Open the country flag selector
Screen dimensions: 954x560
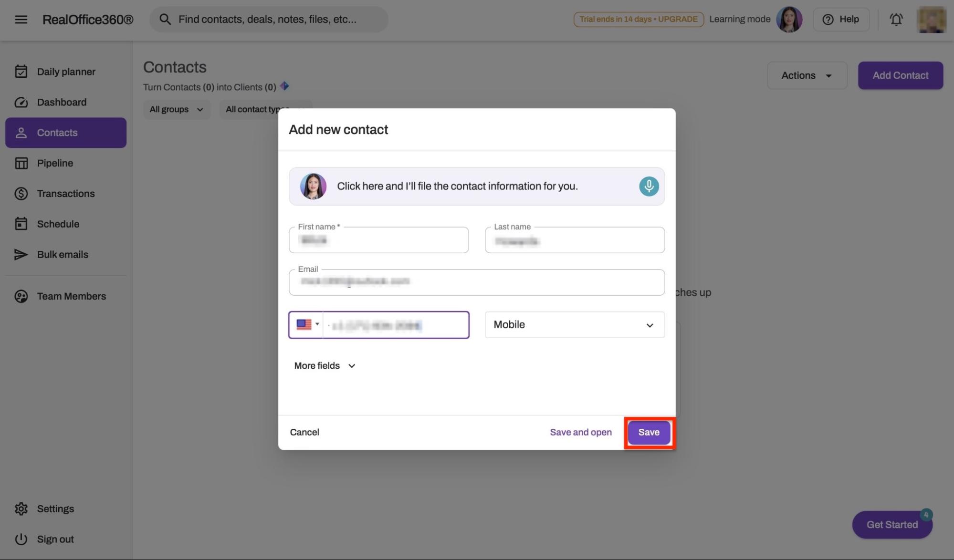307,325
